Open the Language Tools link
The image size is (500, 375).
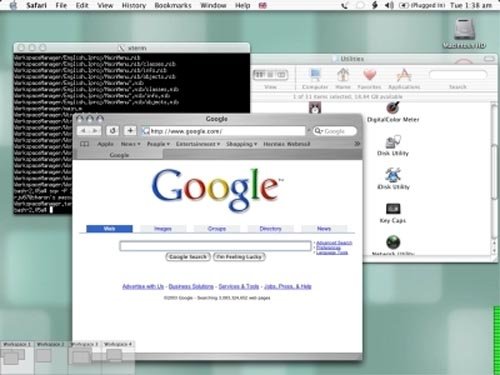pyautogui.click(x=332, y=253)
